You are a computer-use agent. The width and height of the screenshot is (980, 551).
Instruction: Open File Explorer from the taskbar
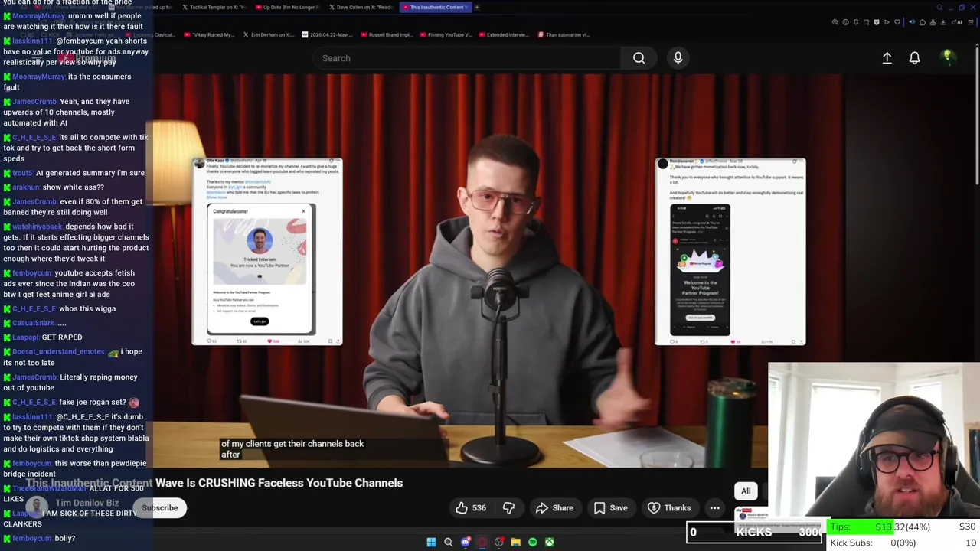[515, 542]
